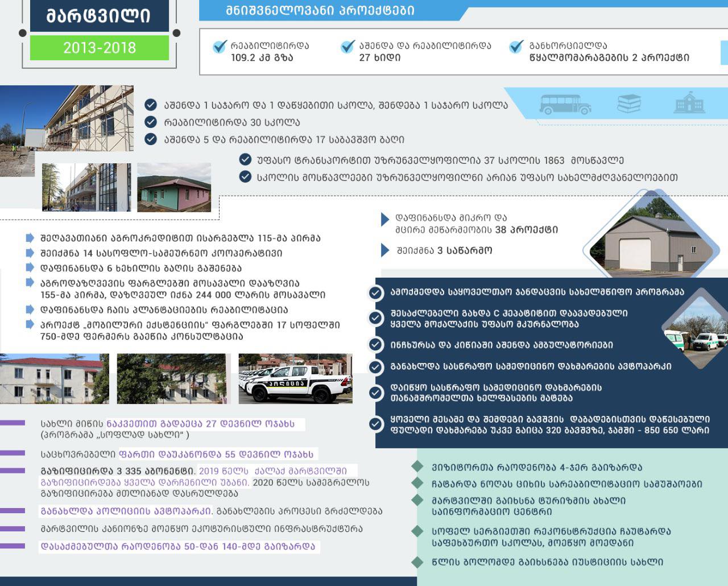728x586 pixels.
Task: Expand arrow next to მცირე მეწარმეობის 38 პროექტი
Action: [386, 220]
